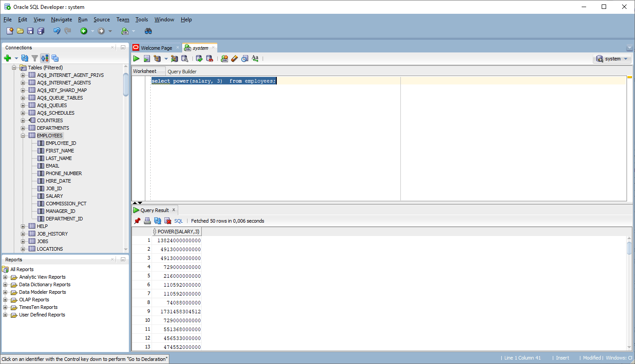Apply a filter to the Connections tree
Viewport: 635px width, 364px height.
35,58
